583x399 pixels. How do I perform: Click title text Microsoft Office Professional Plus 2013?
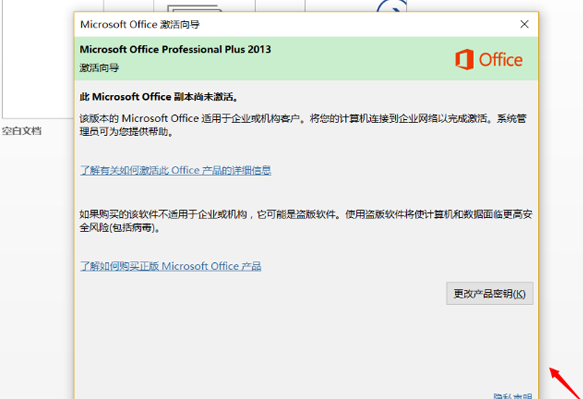[175, 49]
